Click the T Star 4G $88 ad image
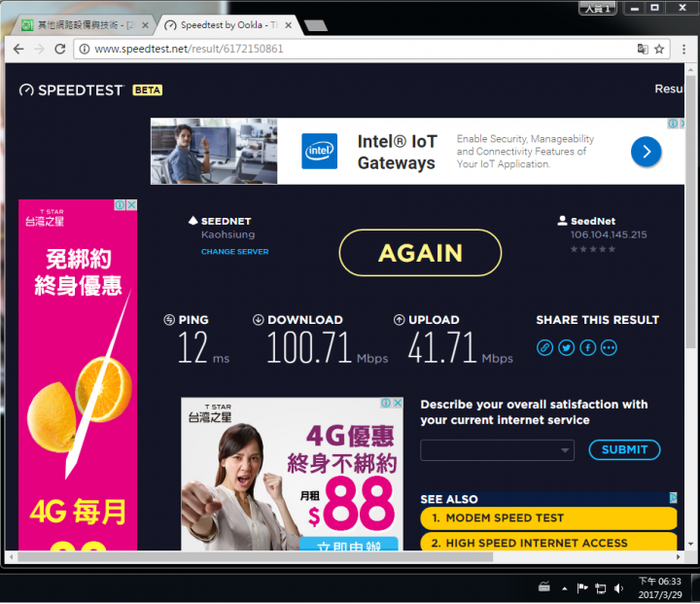This screenshot has height=604, width=700. (292, 474)
